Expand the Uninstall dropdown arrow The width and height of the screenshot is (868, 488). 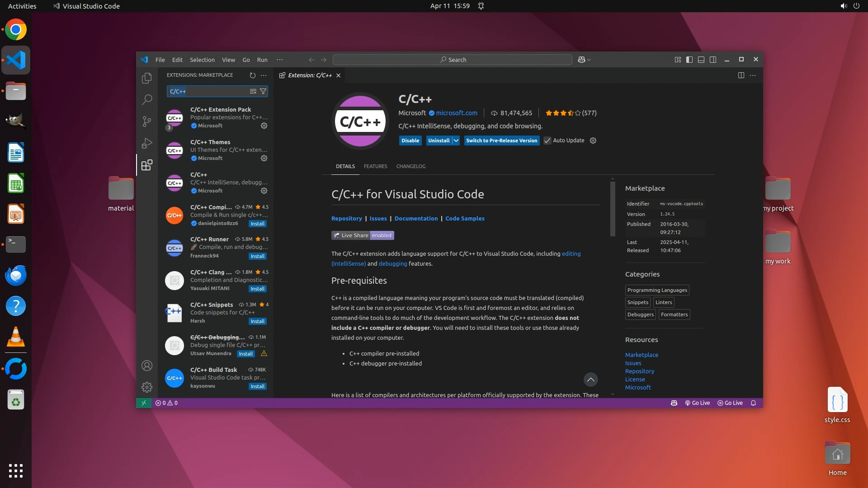point(456,141)
